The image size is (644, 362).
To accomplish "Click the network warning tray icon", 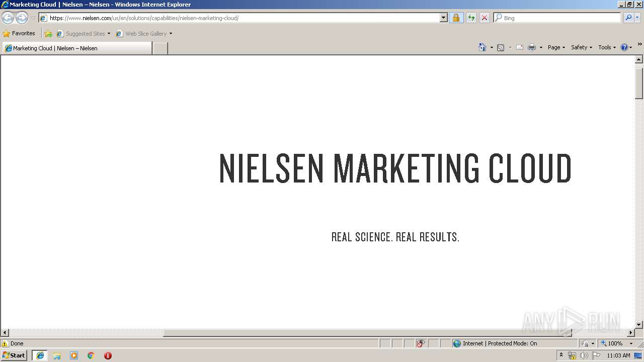I will pyautogui.click(x=572, y=355).
